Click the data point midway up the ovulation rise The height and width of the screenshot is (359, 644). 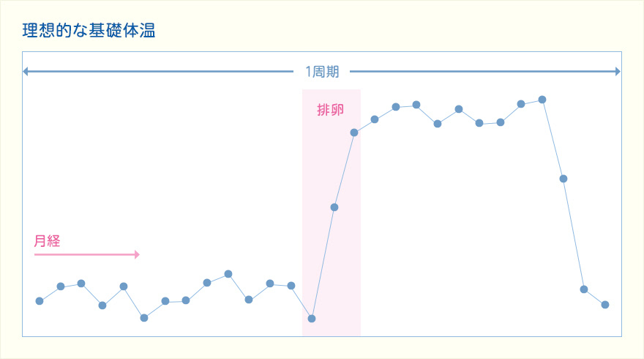click(334, 207)
